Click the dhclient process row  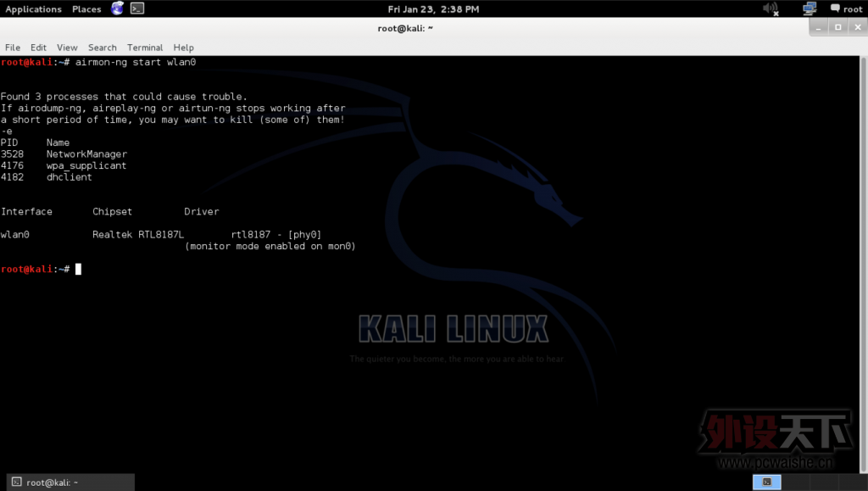(x=47, y=177)
